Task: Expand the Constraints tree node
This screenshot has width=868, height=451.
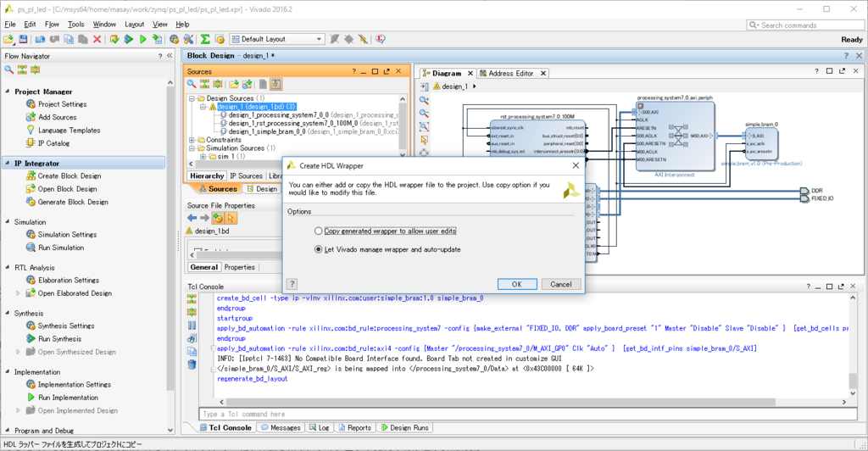Action: coord(192,140)
